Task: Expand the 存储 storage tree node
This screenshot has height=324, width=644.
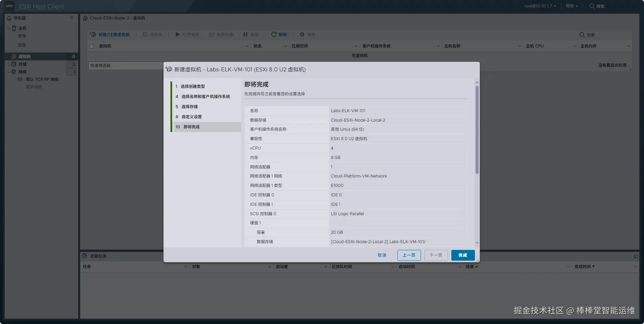Action: click(9, 64)
